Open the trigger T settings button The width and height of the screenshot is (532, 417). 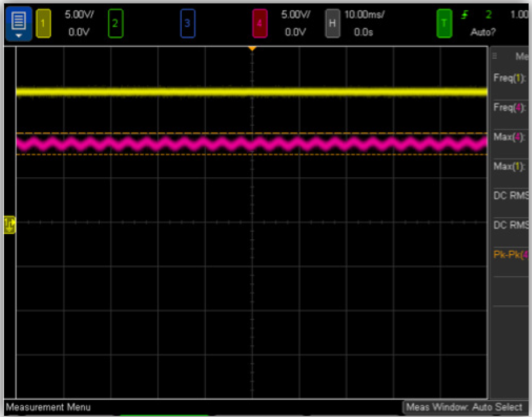(x=444, y=23)
